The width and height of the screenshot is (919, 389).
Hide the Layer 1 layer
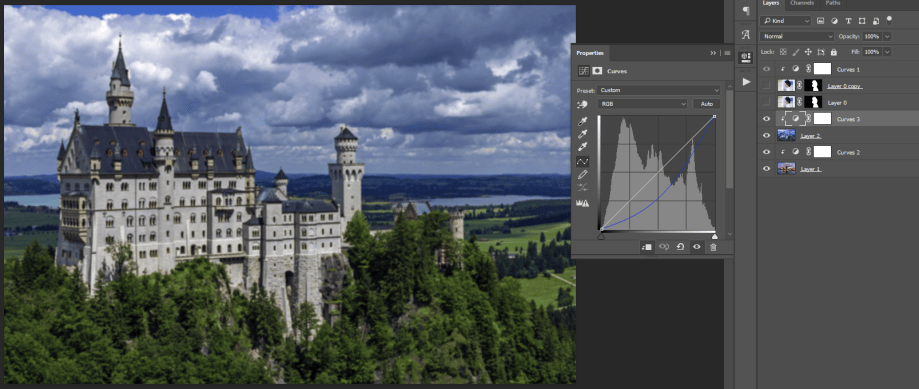click(767, 169)
